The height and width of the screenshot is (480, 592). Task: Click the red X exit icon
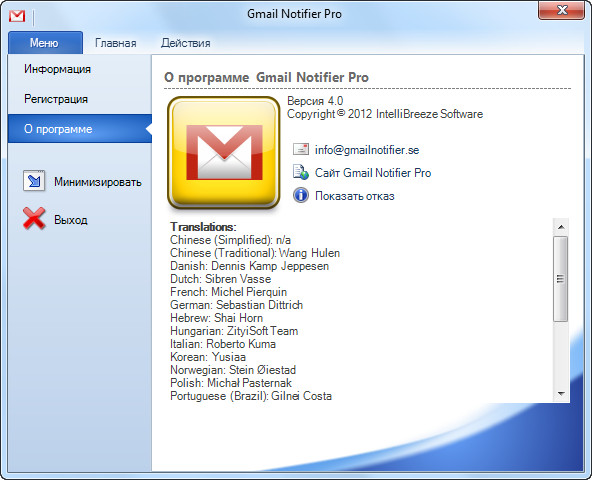pyautogui.click(x=34, y=219)
